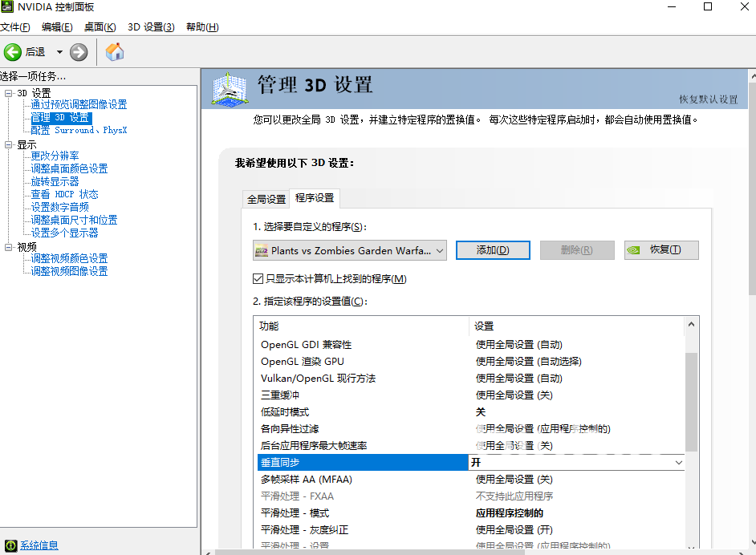Click the System Information (系统信息) icon link
Image resolution: width=756 pixels, height=555 pixels.
(10, 545)
